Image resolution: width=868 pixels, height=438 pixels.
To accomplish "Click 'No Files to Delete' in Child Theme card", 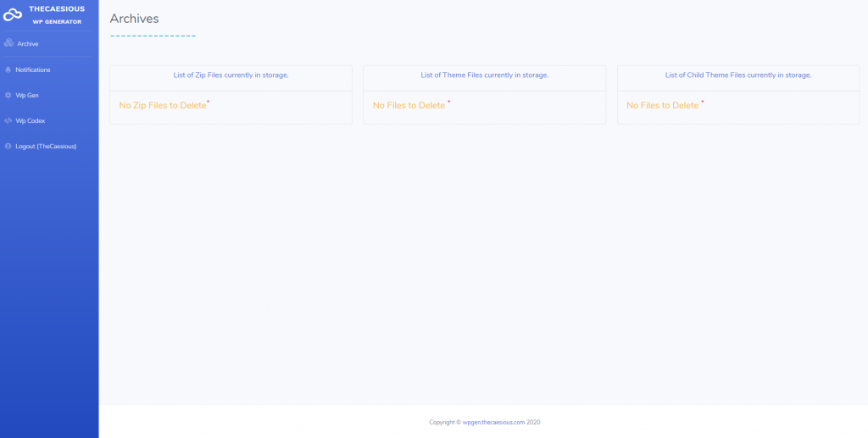I will point(662,106).
